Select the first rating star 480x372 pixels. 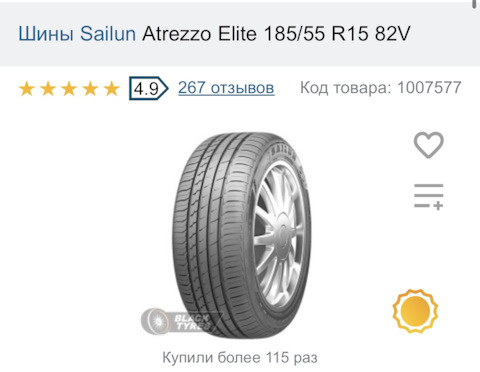coord(27,89)
